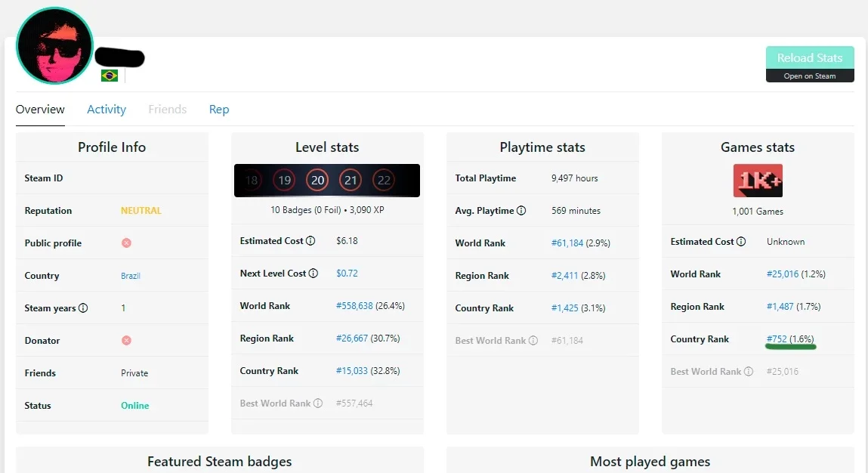Click the Games stats heading
868x473 pixels.
tap(758, 147)
